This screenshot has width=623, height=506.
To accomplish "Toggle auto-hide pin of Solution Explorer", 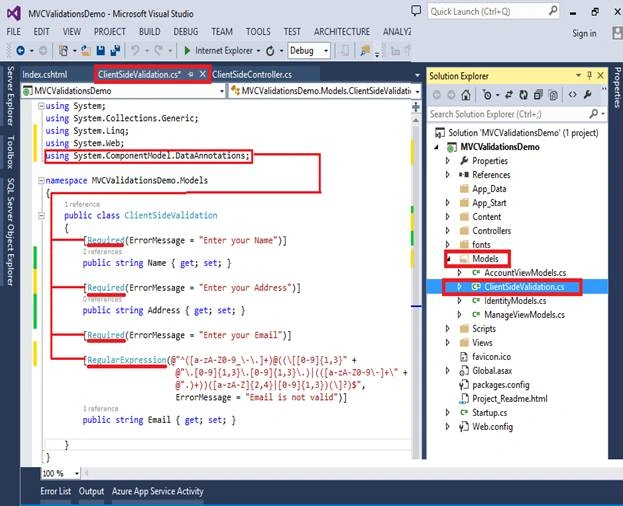I will point(589,75).
